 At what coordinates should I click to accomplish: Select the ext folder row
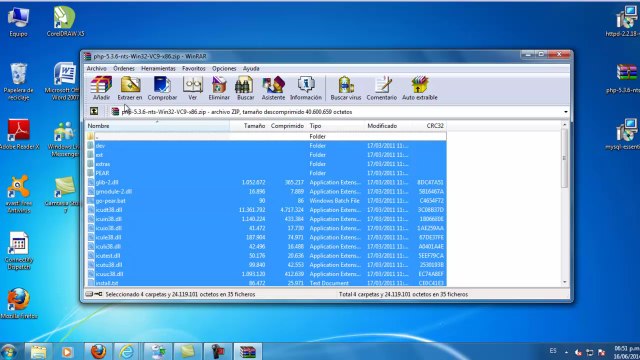click(x=266, y=155)
